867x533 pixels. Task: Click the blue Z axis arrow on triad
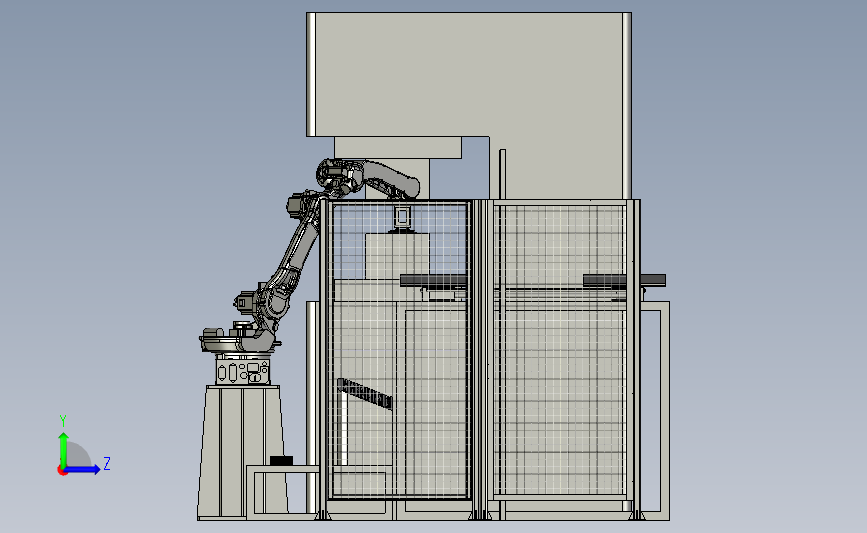coord(83,470)
